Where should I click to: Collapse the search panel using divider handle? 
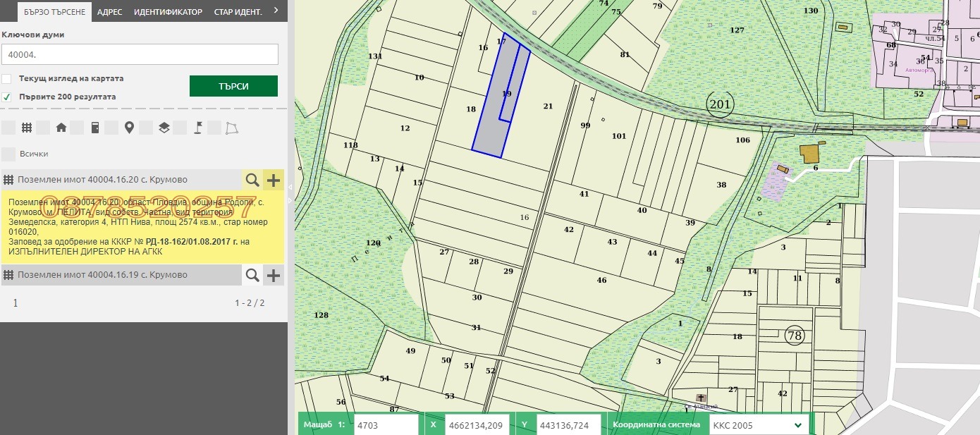tap(291, 181)
